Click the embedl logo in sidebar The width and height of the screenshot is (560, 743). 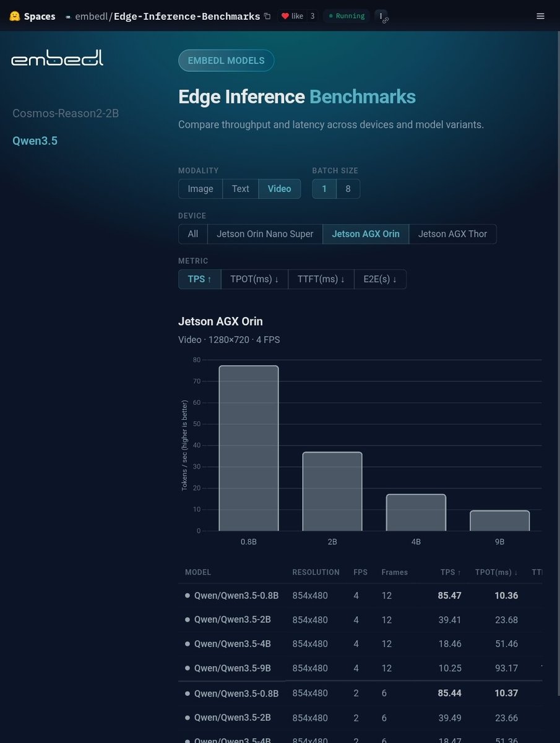58,58
